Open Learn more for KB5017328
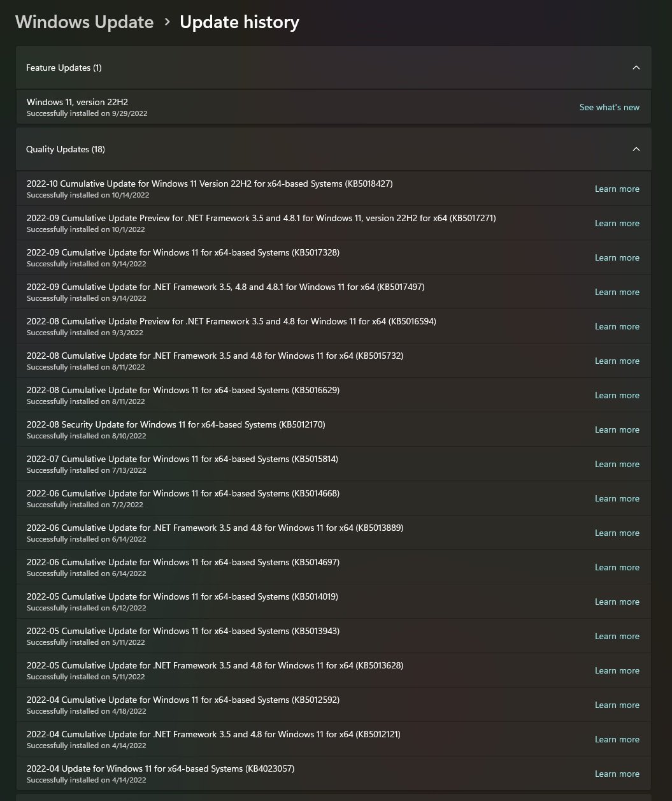The image size is (672, 801). coord(617,257)
